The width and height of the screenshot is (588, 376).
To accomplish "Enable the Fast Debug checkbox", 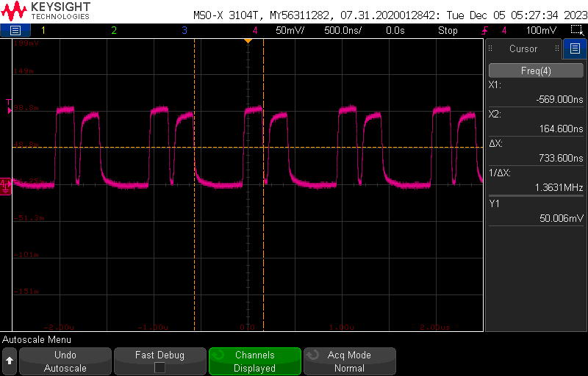I will [x=159, y=368].
